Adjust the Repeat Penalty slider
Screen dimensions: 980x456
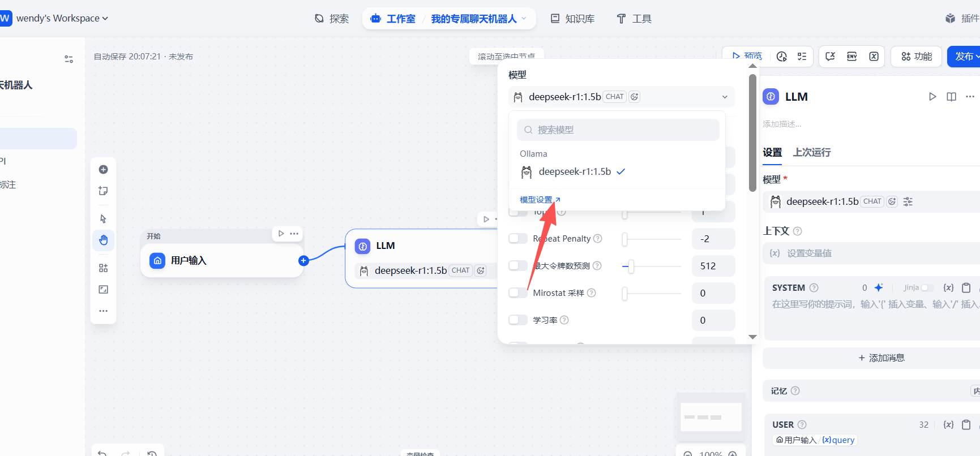(x=625, y=239)
